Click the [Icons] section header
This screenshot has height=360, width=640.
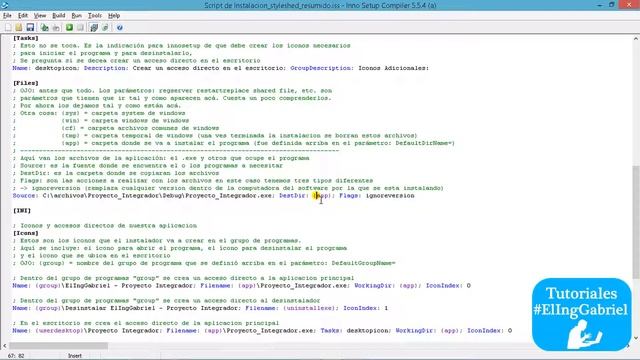[x=26, y=233]
